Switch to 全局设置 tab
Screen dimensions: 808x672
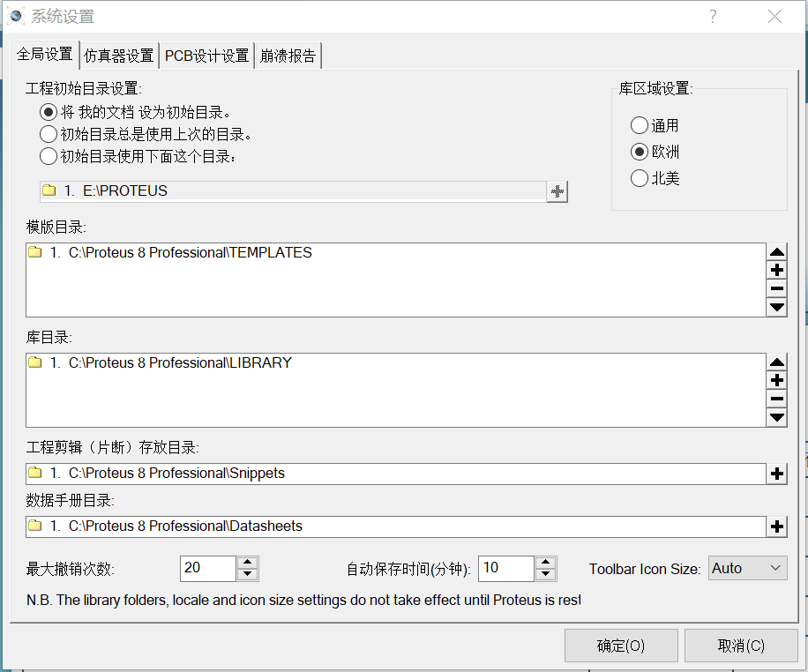[x=44, y=54]
